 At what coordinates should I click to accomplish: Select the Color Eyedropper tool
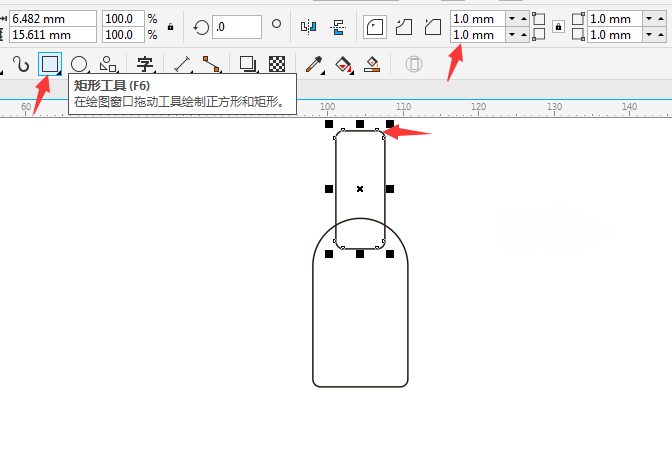click(x=314, y=64)
